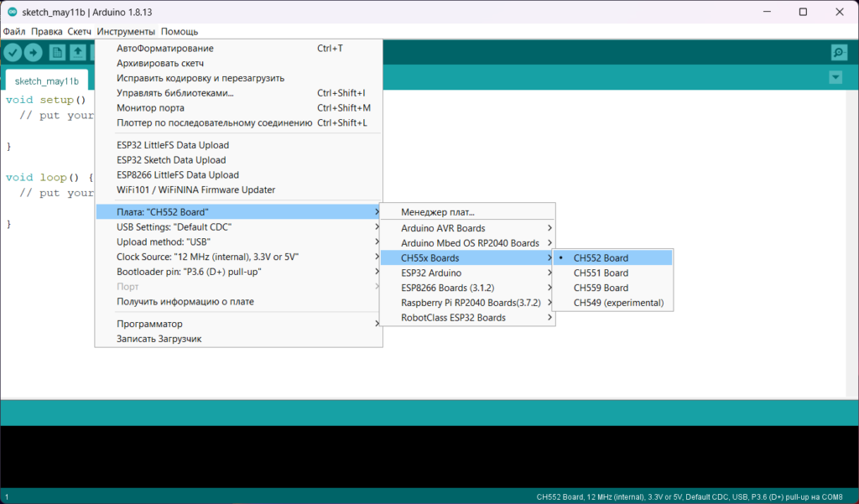Click Получить информацию о плате
Viewport: 859px width, 504px height.
185,302
